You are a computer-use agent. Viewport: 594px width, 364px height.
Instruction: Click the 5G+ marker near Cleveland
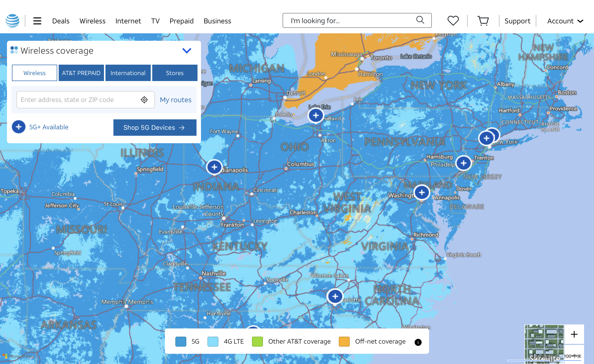(316, 115)
